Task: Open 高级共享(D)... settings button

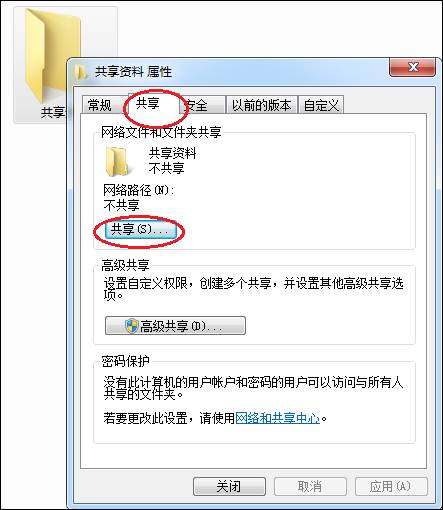Action: [175, 326]
